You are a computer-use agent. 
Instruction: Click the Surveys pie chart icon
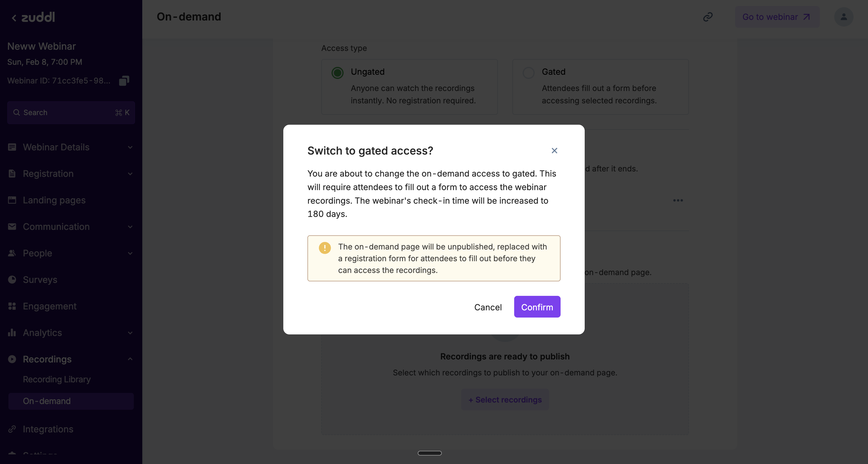point(12,280)
